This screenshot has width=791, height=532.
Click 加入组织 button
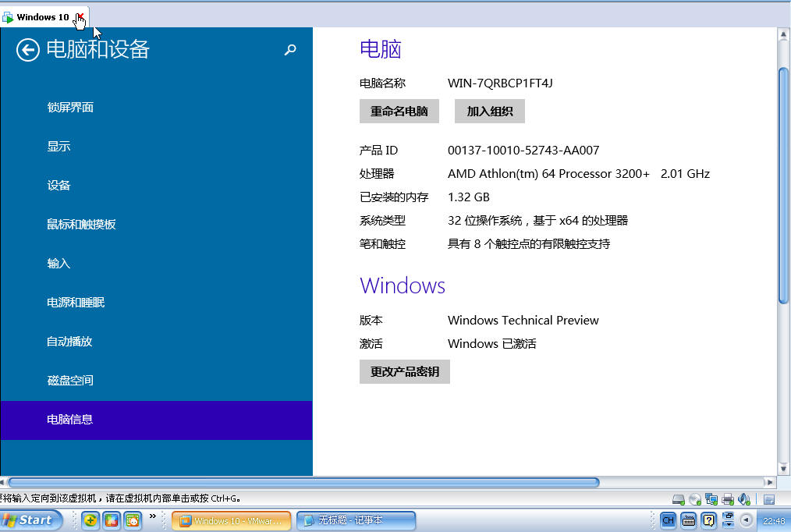click(x=490, y=111)
